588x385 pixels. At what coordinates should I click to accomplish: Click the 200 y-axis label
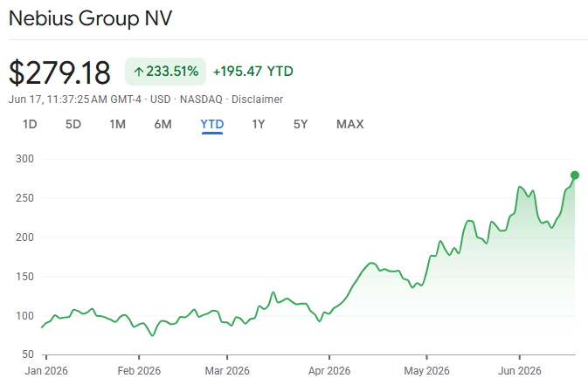24,237
